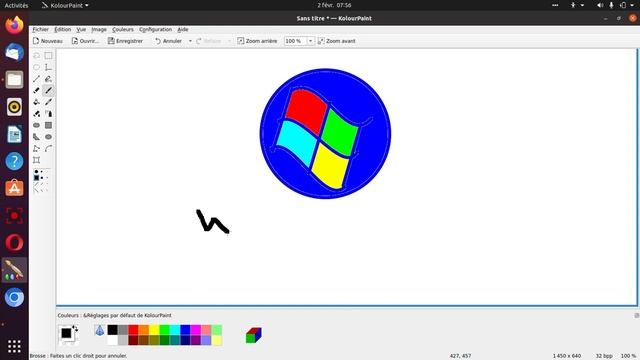Screen dimensions: 640x360
Task: Open the KolourPaint app menu in top bar
Action: point(65,5)
